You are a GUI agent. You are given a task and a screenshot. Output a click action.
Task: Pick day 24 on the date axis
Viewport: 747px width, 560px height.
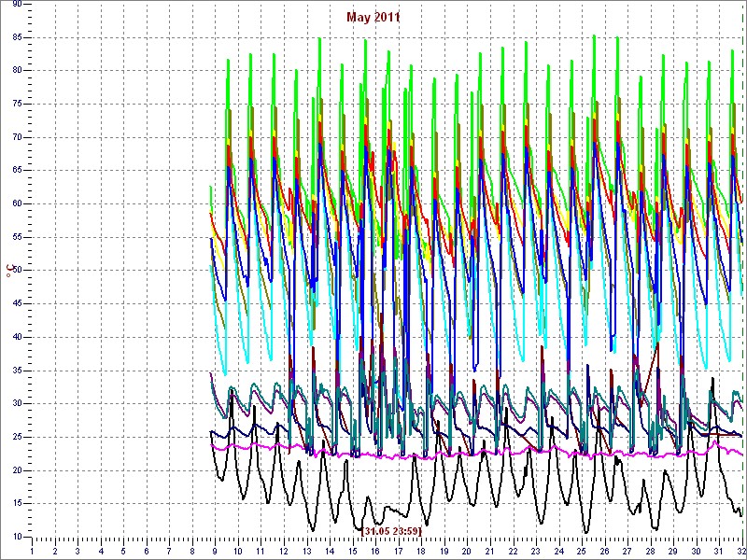pos(557,552)
